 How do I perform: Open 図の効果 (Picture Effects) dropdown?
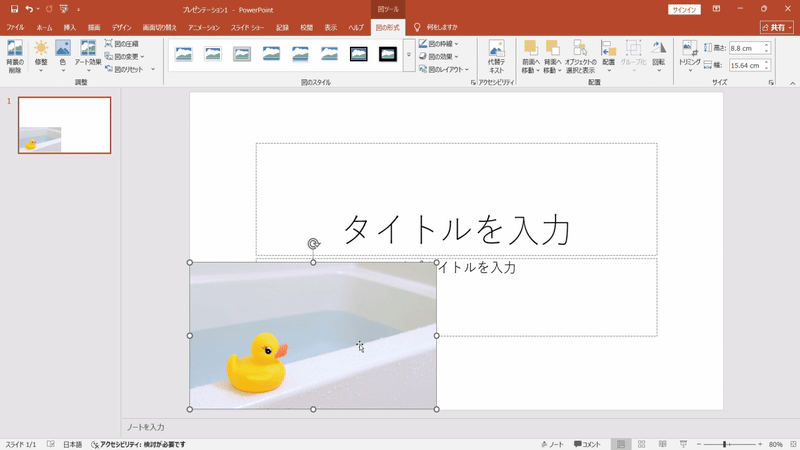[x=438, y=57]
